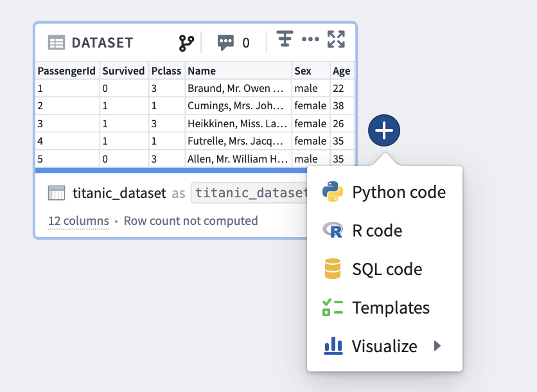Click the 12 columns link

coord(78,221)
